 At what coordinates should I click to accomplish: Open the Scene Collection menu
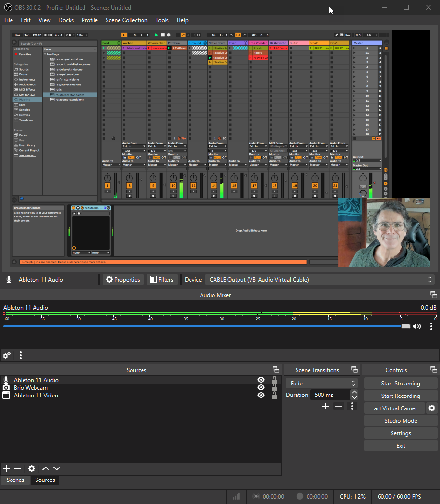[x=126, y=20]
